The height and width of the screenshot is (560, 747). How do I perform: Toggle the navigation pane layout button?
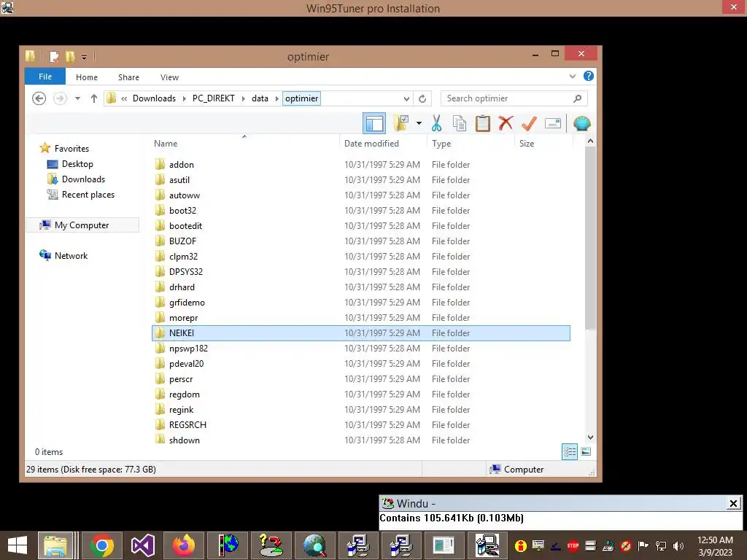(374, 124)
